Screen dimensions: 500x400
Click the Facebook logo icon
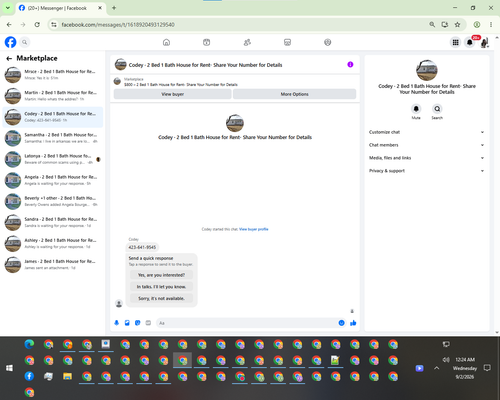(10, 42)
